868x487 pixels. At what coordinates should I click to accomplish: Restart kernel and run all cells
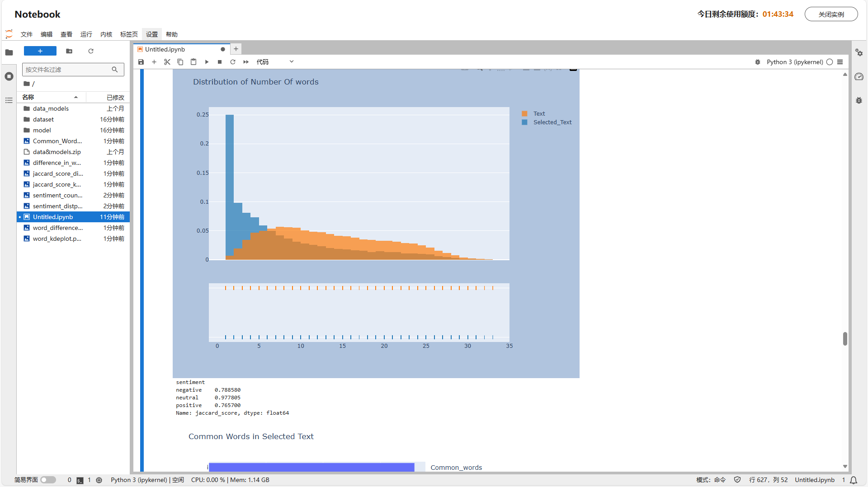(246, 62)
